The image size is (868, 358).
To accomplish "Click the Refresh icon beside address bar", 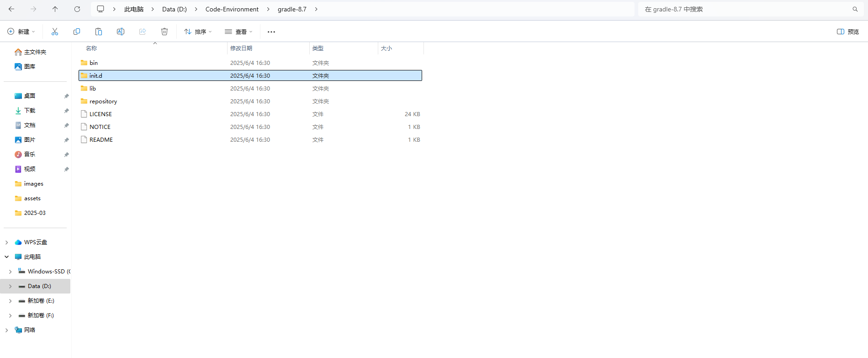I will pyautogui.click(x=77, y=9).
